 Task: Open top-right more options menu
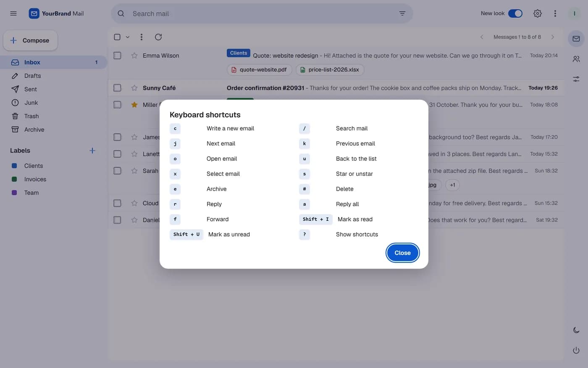[x=555, y=13]
